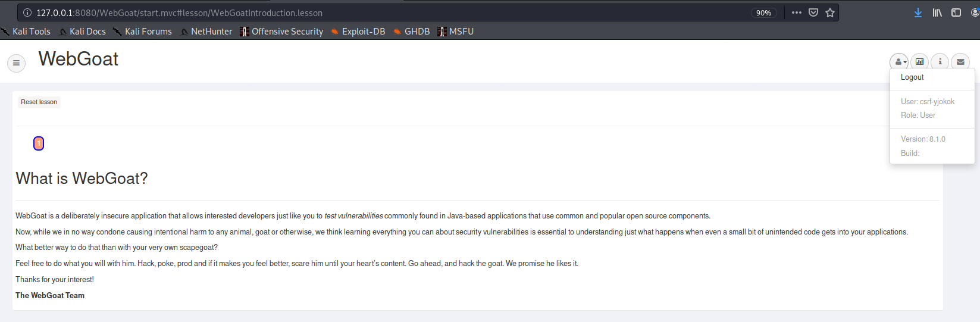The height and width of the screenshot is (322, 980).
Task: Open Firefox downloads arrow icon
Action: 918,12
